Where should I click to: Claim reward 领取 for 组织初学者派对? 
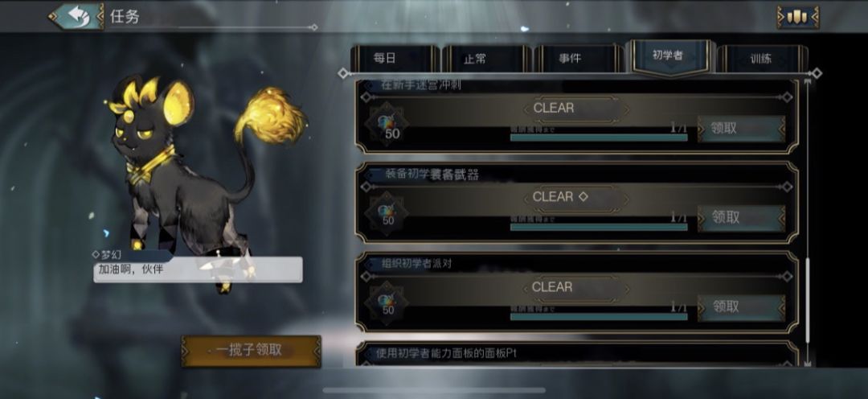coord(741,307)
